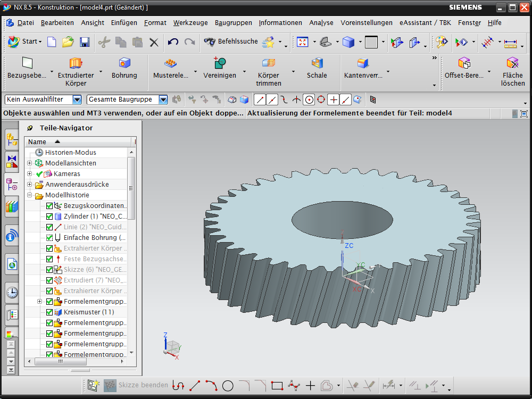
Task: Select the Extrudierter Körper tool
Action: tap(76, 71)
